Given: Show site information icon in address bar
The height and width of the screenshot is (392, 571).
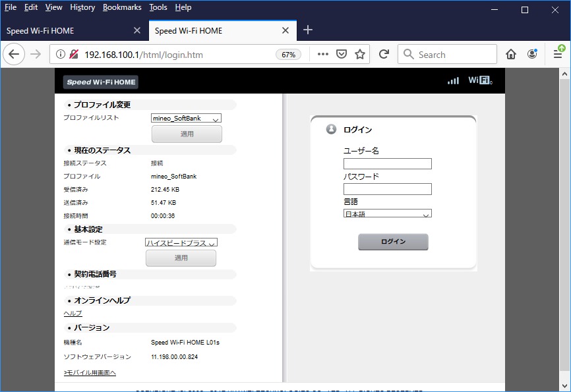Looking at the screenshot, I should tap(61, 55).
